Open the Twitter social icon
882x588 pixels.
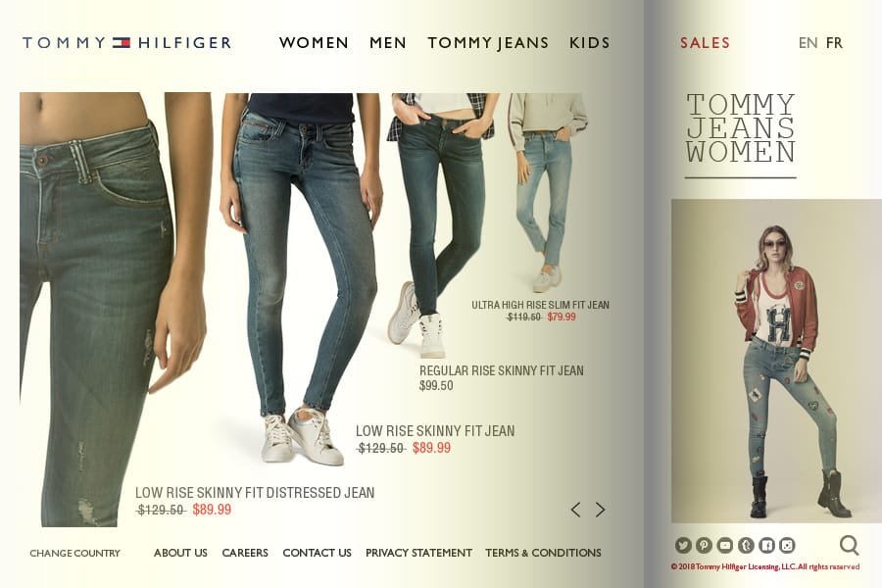point(683,545)
